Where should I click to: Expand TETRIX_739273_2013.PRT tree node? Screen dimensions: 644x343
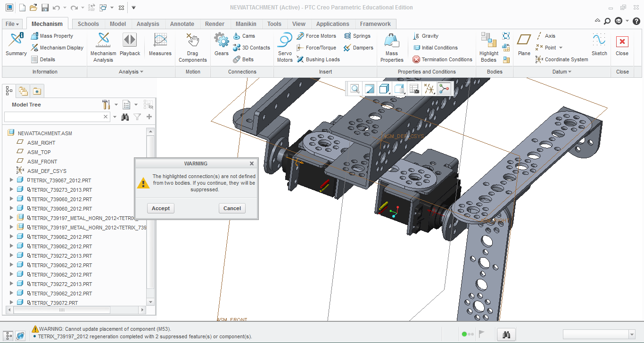pyautogui.click(x=11, y=189)
